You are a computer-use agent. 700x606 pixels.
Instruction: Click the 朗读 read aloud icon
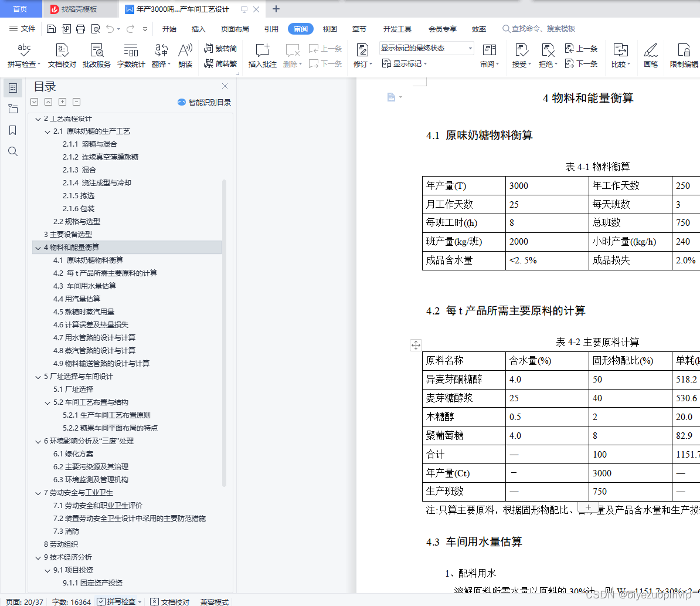point(185,55)
